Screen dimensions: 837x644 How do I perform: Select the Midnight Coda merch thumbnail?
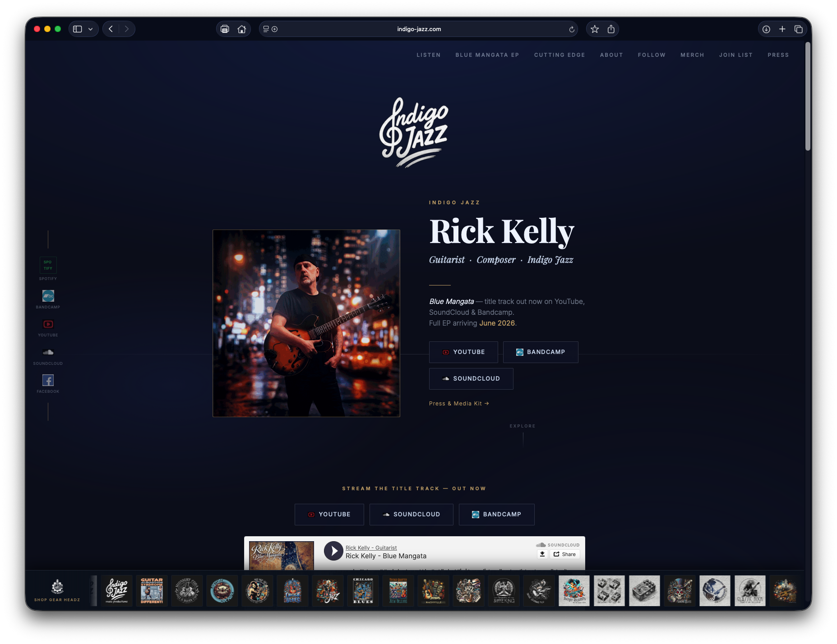point(187,591)
